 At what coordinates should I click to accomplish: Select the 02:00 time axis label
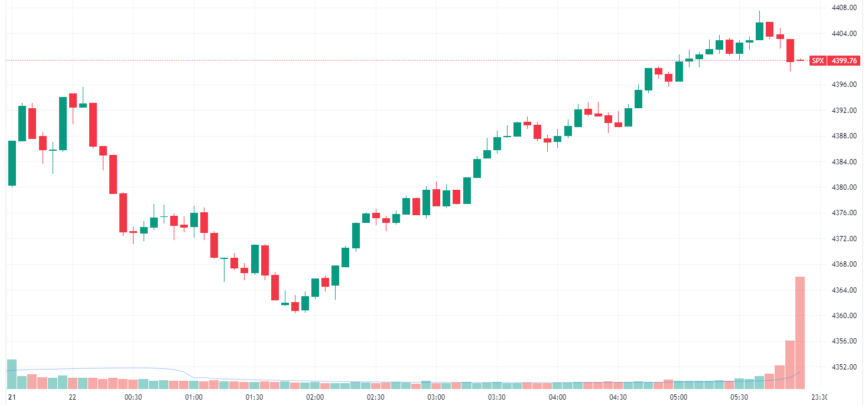pyautogui.click(x=315, y=397)
